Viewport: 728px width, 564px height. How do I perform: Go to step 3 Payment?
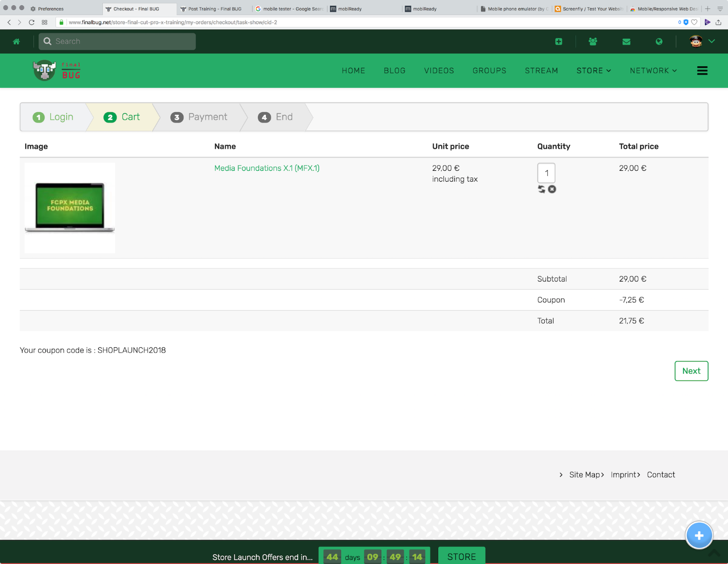pos(199,117)
